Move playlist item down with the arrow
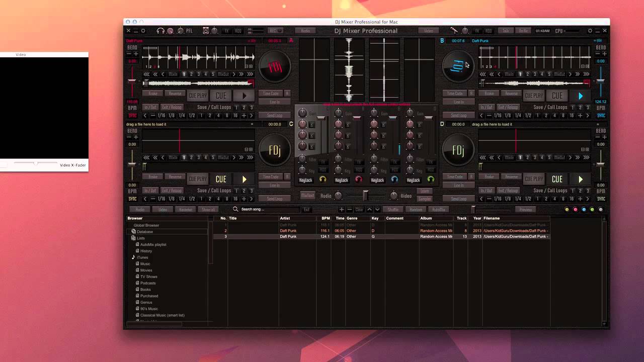Image resolution: width=644 pixels, height=362 pixels. pos(377,210)
